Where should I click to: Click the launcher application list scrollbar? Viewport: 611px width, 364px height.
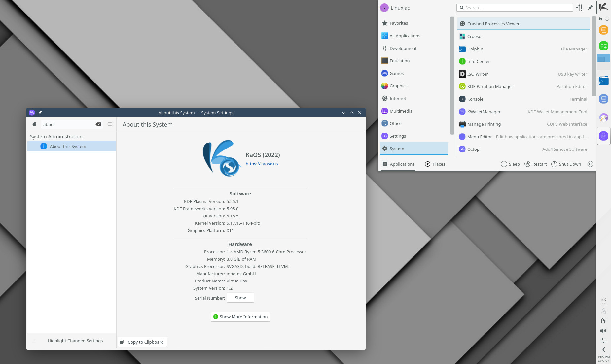click(x=593, y=56)
